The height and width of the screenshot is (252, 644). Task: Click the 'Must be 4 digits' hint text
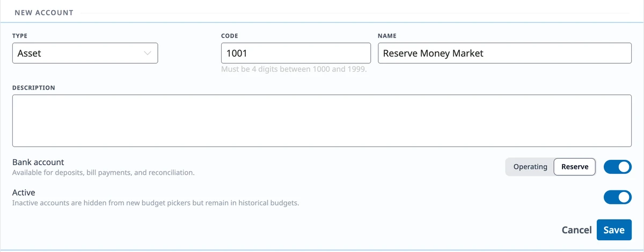[x=294, y=70]
